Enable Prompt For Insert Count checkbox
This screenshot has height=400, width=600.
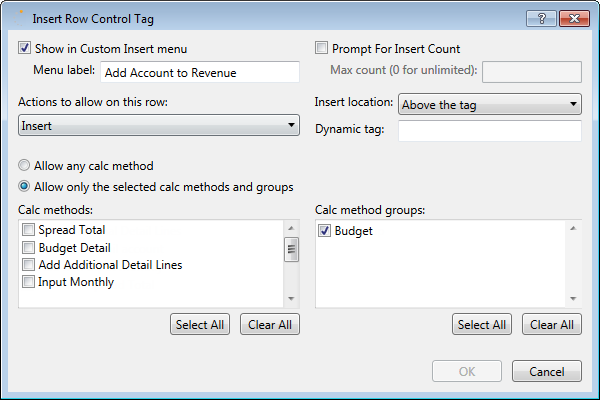click(321, 48)
